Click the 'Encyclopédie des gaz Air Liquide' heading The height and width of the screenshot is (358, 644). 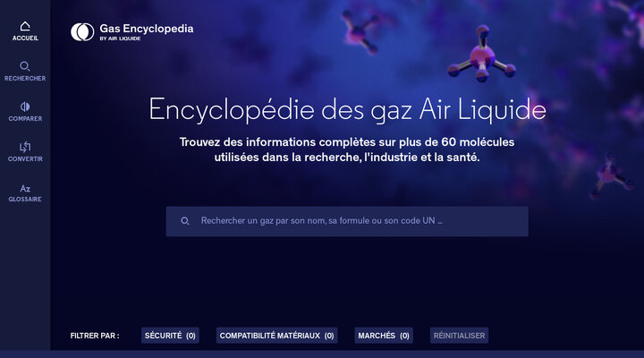[x=347, y=110]
